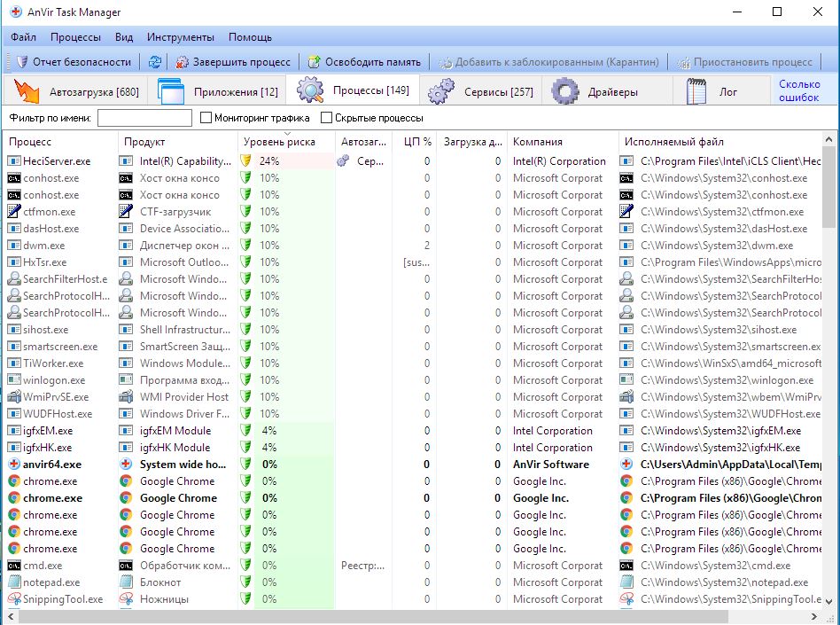Click the WMI Provider Host product icon

[127, 396]
